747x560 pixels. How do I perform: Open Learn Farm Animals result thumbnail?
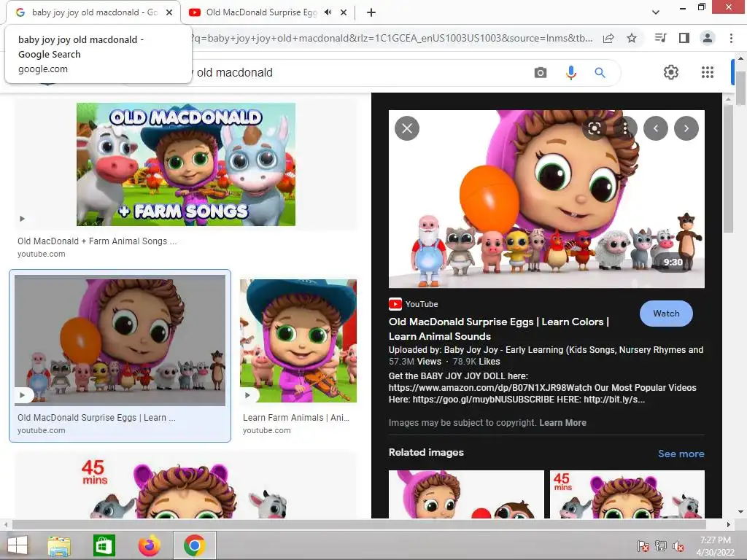point(298,341)
